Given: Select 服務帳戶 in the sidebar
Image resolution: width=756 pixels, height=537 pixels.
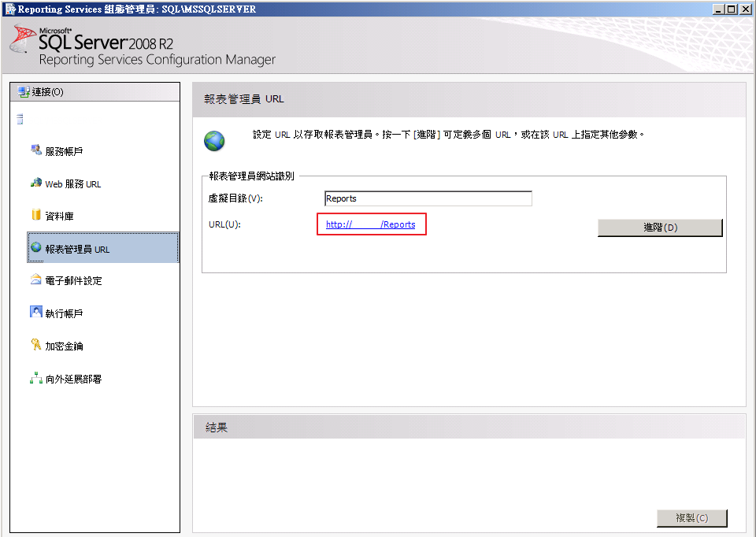Looking at the screenshot, I should coord(64,151).
